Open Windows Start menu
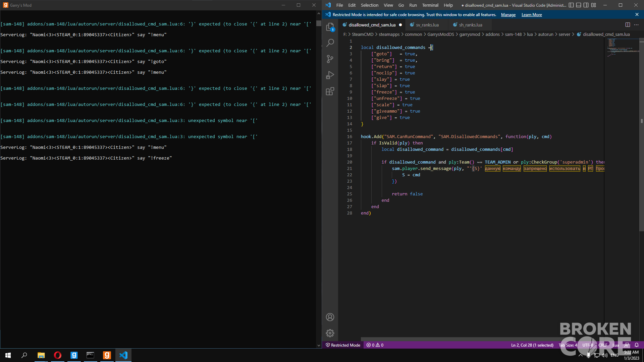 (x=8, y=355)
